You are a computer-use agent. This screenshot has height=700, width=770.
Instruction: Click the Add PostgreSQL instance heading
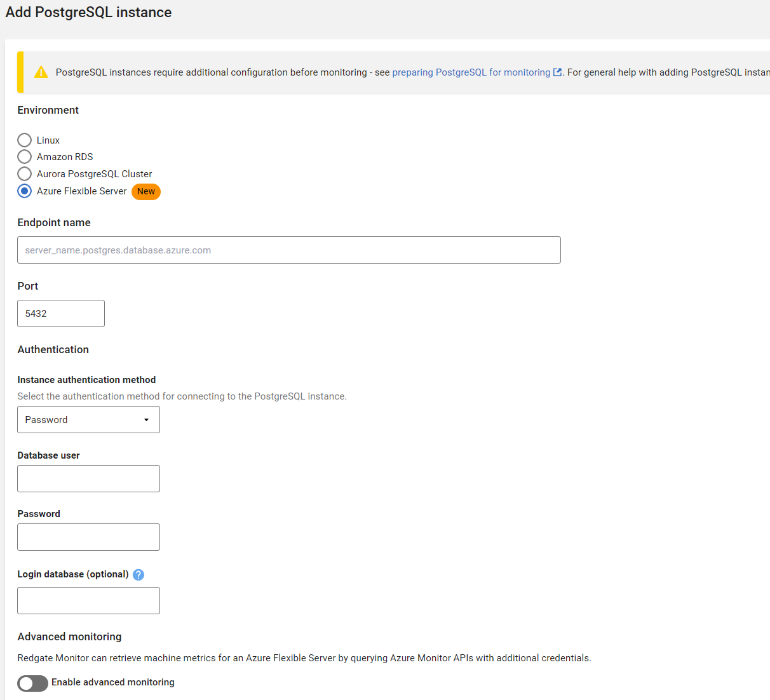[88, 13]
